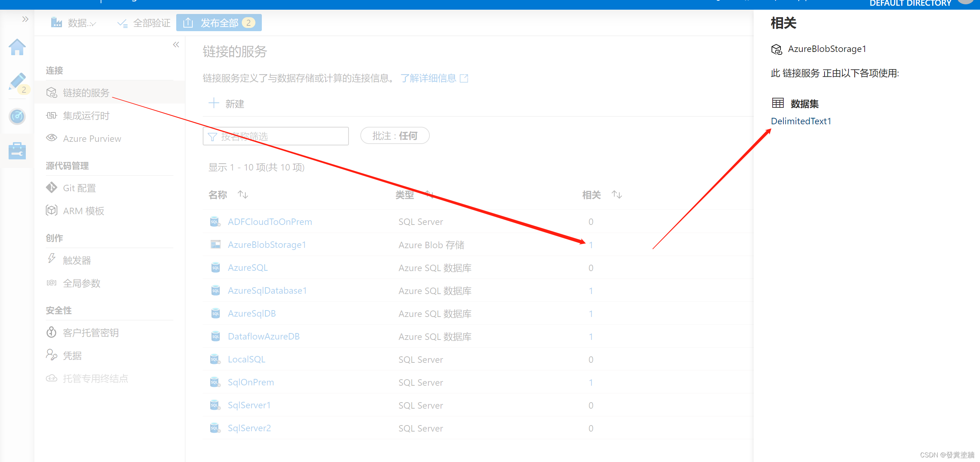
Task: Open Git configuration settings
Action: click(79, 188)
